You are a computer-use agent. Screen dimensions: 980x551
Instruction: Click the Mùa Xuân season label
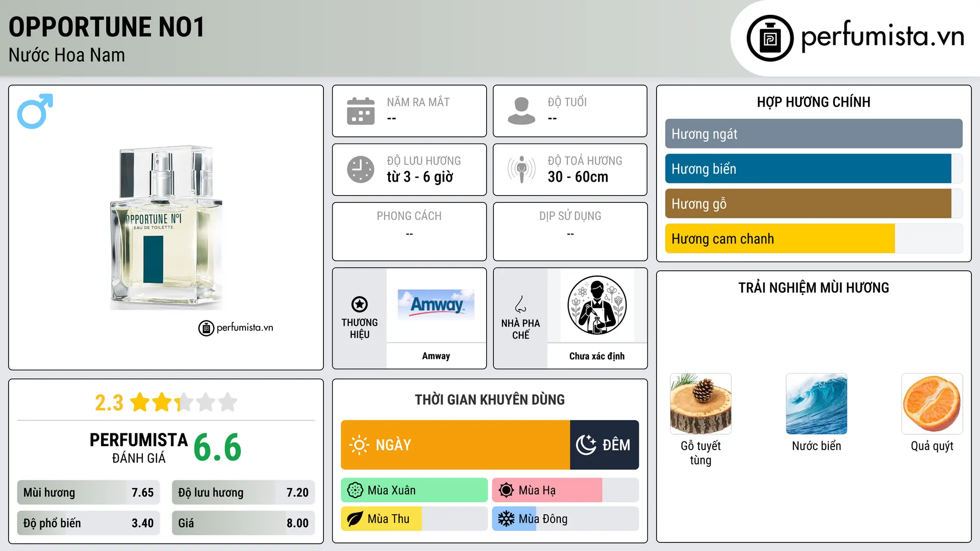(391, 490)
